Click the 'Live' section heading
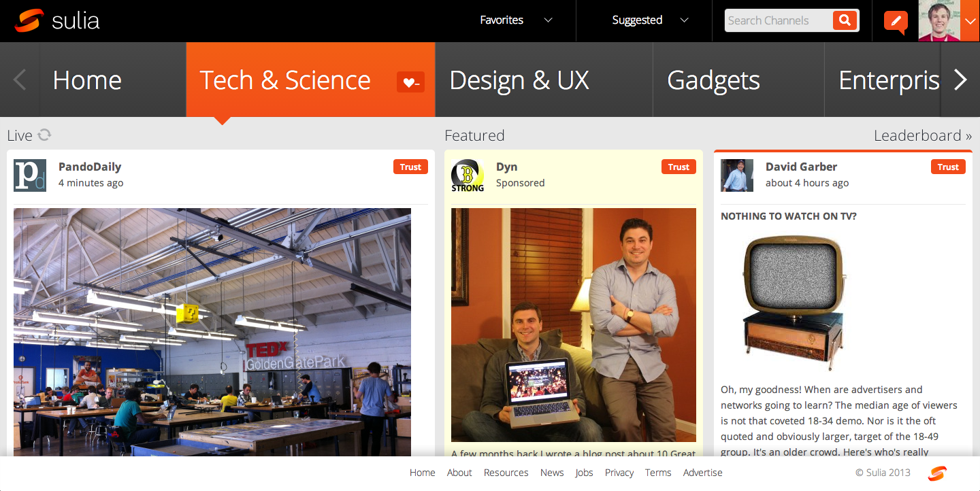Screen dimensions: 980x491 20,135
